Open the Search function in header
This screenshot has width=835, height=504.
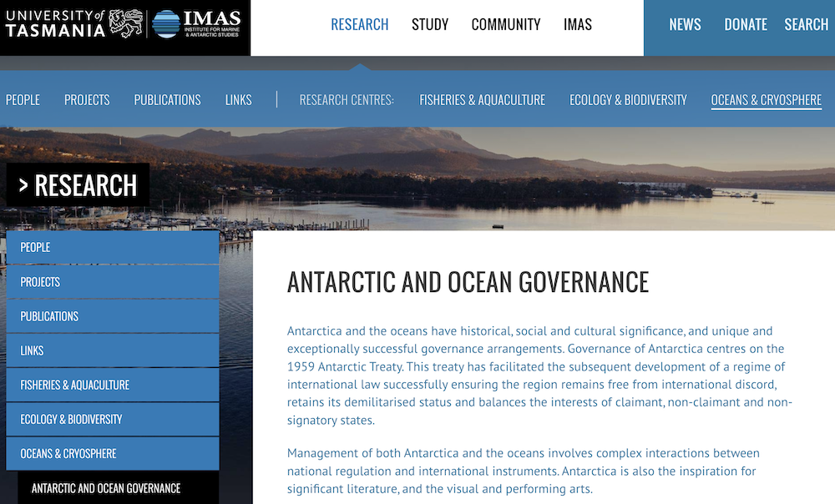pos(806,24)
